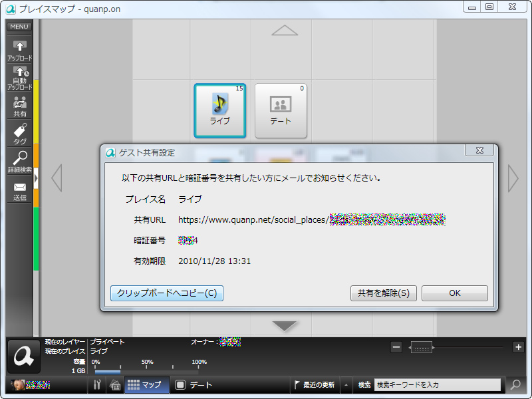Click the 検索キーワード search input field

tap(439, 384)
